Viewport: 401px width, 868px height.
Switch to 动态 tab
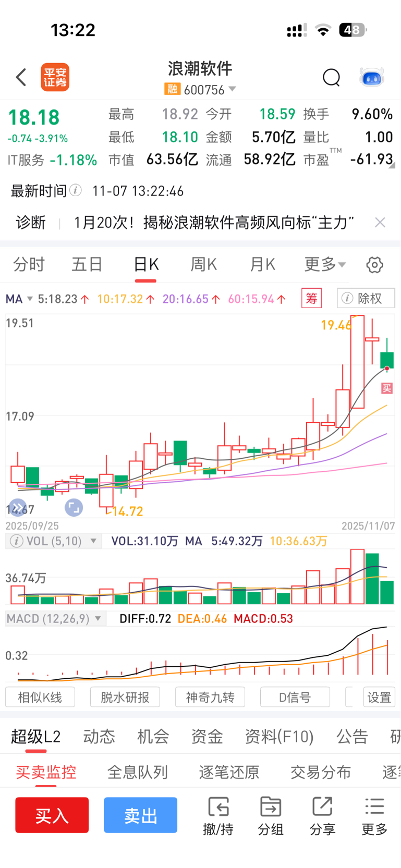coord(99,736)
